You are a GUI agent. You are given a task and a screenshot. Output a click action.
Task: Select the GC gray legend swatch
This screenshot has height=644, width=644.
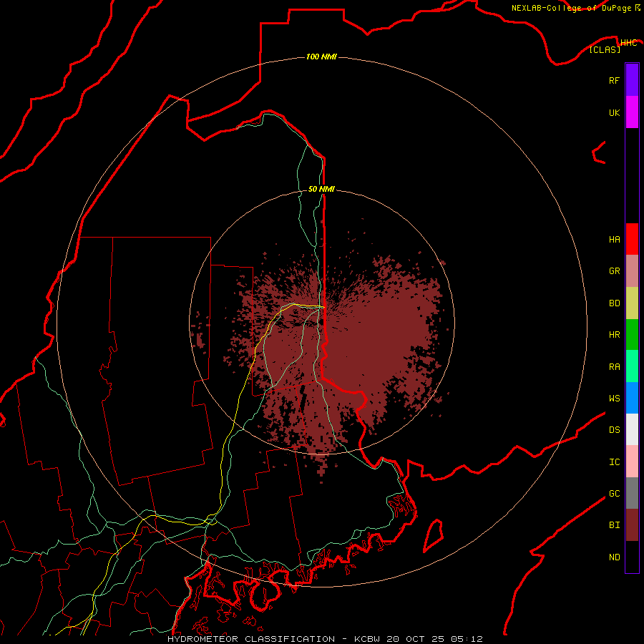point(632,493)
